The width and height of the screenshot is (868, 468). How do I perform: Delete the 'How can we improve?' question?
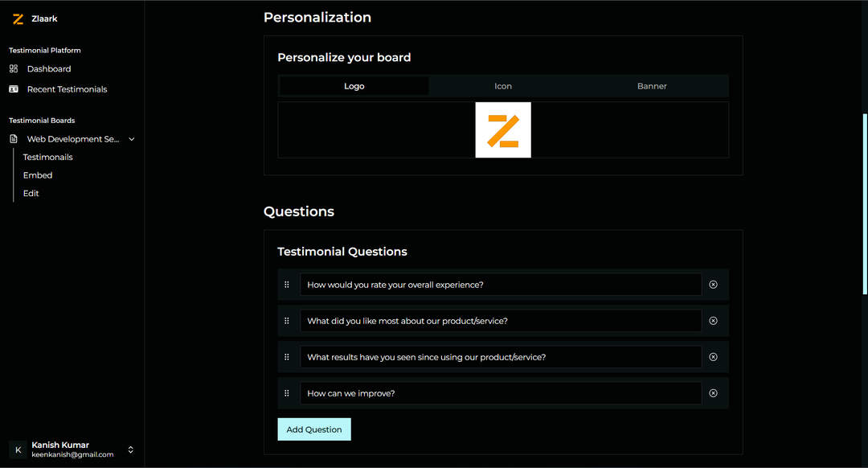pyautogui.click(x=713, y=392)
